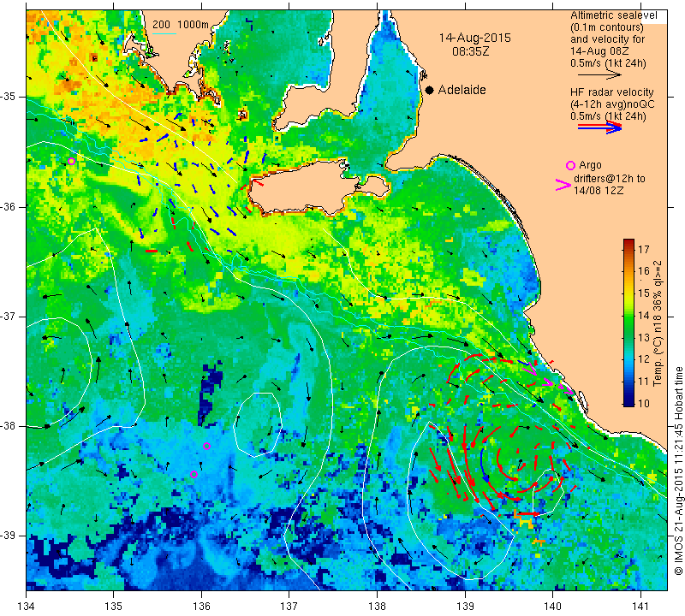This screenshot has width=685, height=616.
Task: Click the magenta drifter track near the coast
Action: [548, 380]
